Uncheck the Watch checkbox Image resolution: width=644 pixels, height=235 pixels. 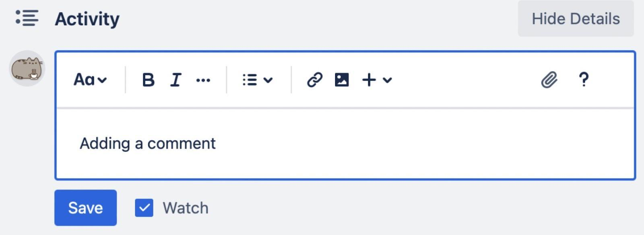coord(144,208)
